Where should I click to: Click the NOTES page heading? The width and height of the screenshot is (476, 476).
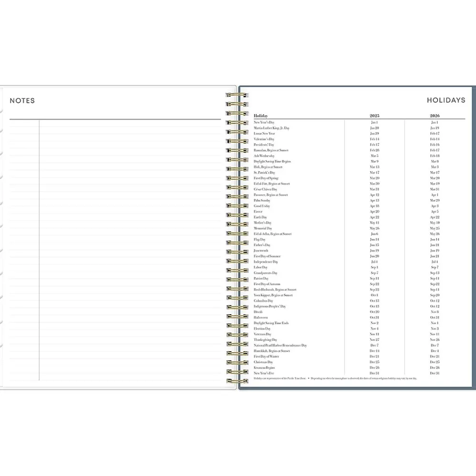pos(22,100)
